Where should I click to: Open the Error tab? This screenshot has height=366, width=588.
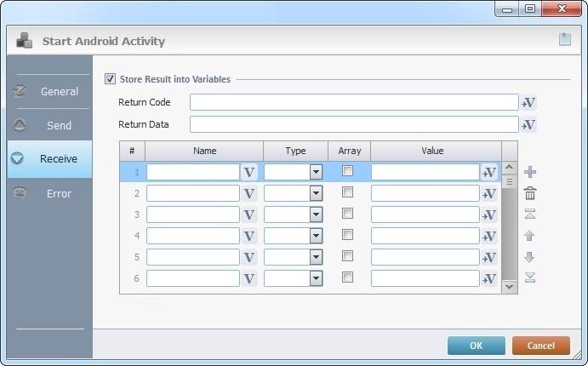pos(49,193)
